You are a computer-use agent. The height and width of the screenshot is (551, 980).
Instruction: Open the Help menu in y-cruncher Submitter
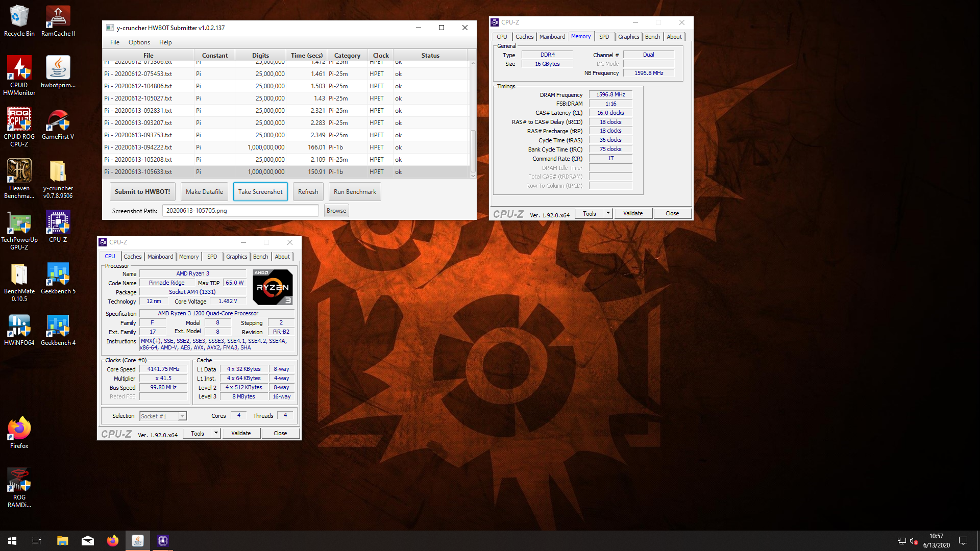(165, 42)
